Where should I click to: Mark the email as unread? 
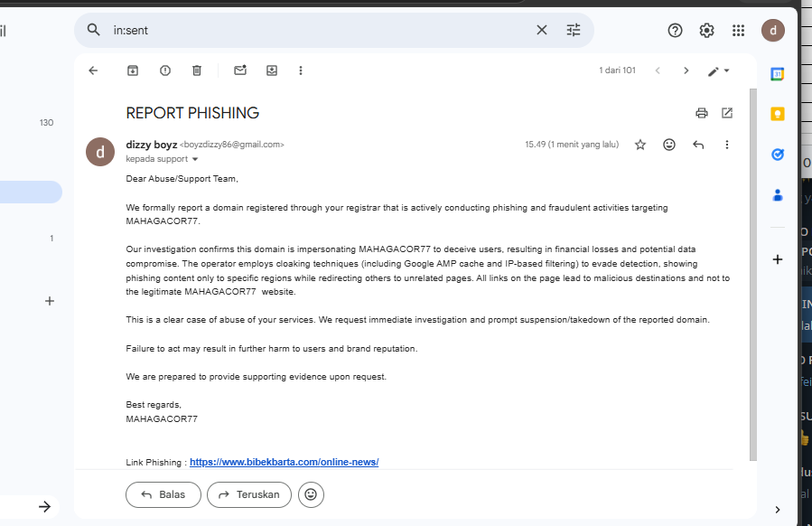point(240,70)
